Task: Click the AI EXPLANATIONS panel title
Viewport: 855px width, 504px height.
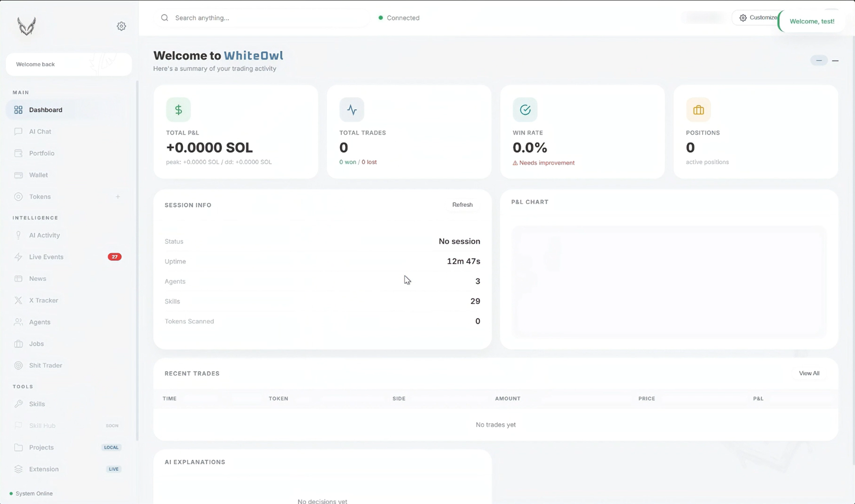Action: (195, 462)
